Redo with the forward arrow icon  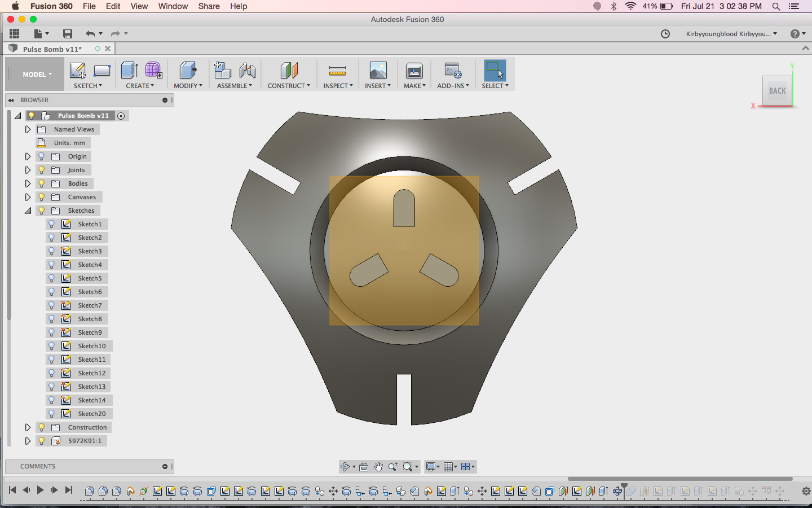click(x=115, y=34)
